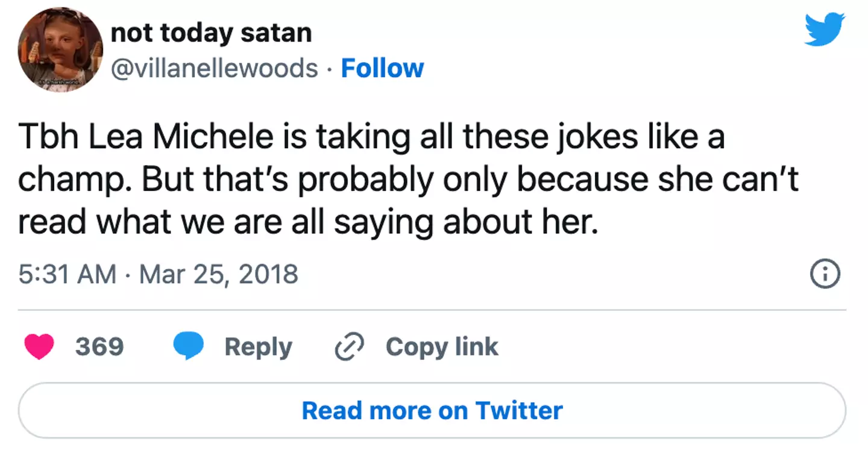Like the tweet with the heart icon
This screenshot has height=453, width=868.
click(x=39, y=347)
